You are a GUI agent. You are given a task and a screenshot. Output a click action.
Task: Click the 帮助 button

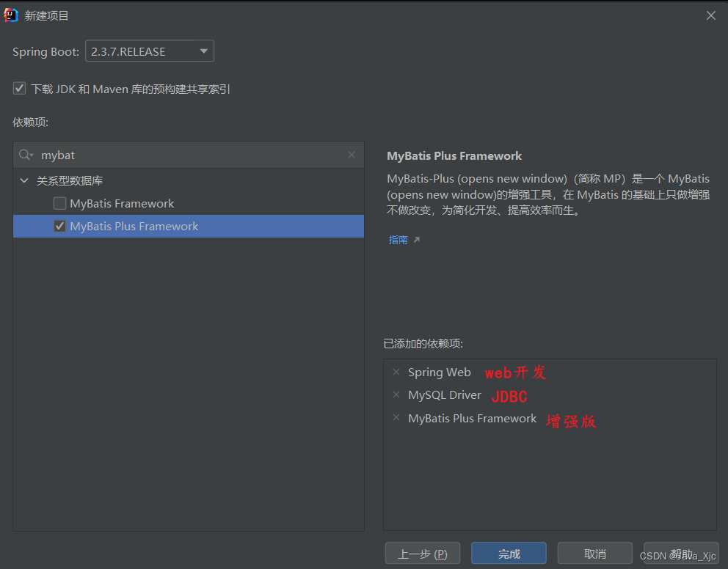681,554
